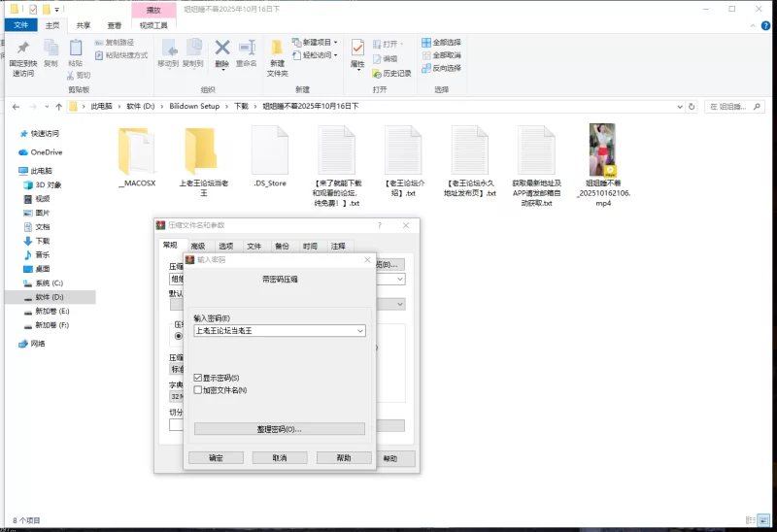Click the up-directory arrow in address bar
Screen dimensions: 777x532
[57, 106]
